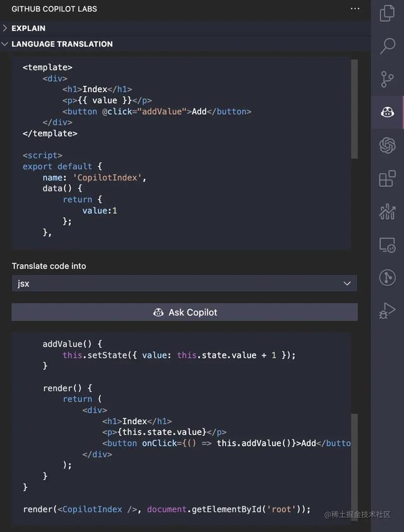Open the Extensions blocks icon
404x532 pixels.
[x=388, y=179]
